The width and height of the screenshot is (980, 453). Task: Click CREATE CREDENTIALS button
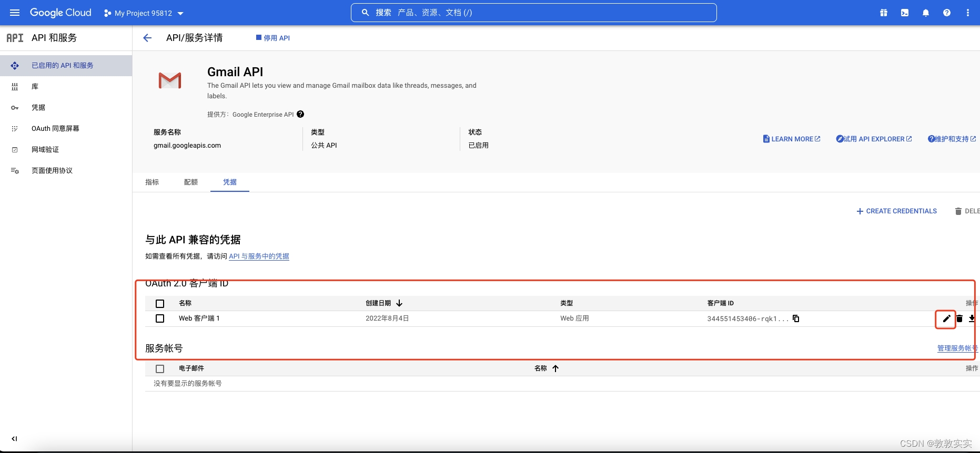click(897, 211)
